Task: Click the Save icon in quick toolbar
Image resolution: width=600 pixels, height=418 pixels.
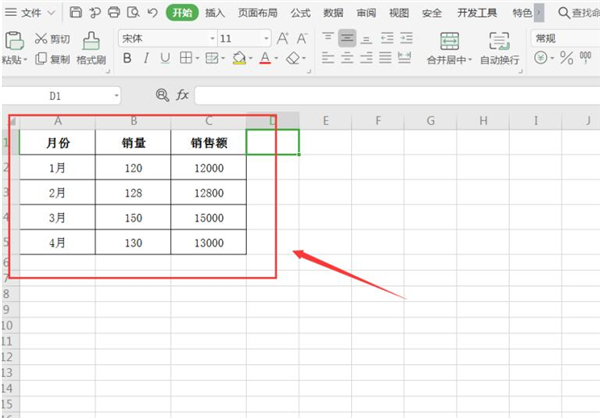Action: tap(76, 13)
